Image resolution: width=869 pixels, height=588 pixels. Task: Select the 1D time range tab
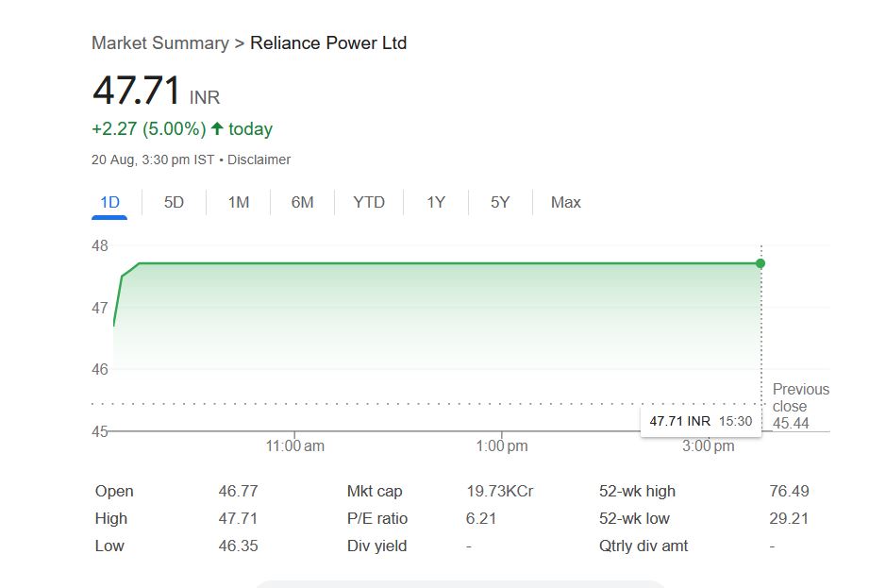[x=109, y=202]
